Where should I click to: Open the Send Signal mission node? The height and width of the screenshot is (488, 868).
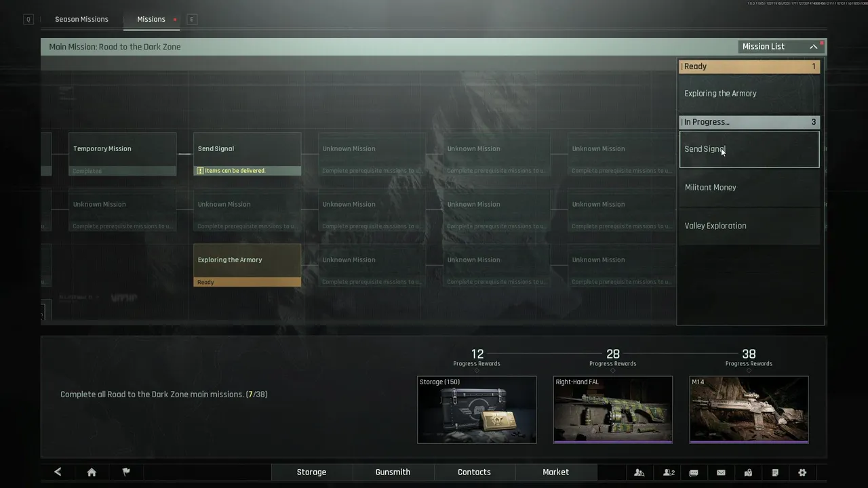[x=247, y=154]
